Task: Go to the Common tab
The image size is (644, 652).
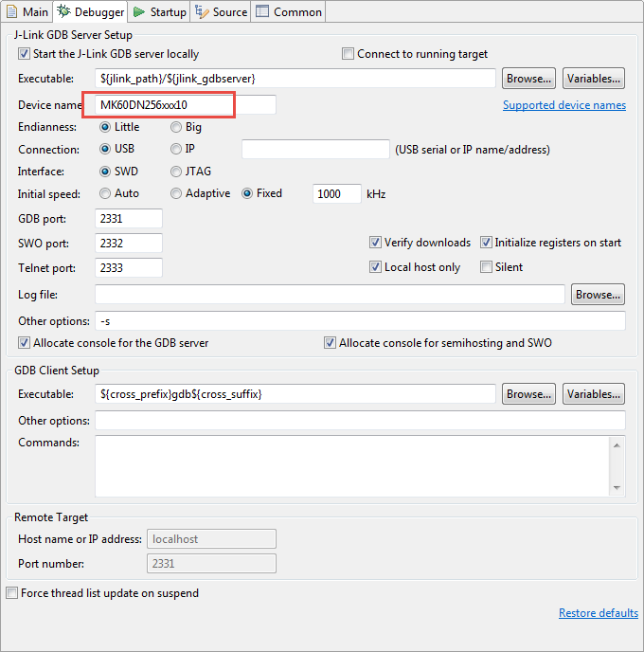Action: point(289,12)
